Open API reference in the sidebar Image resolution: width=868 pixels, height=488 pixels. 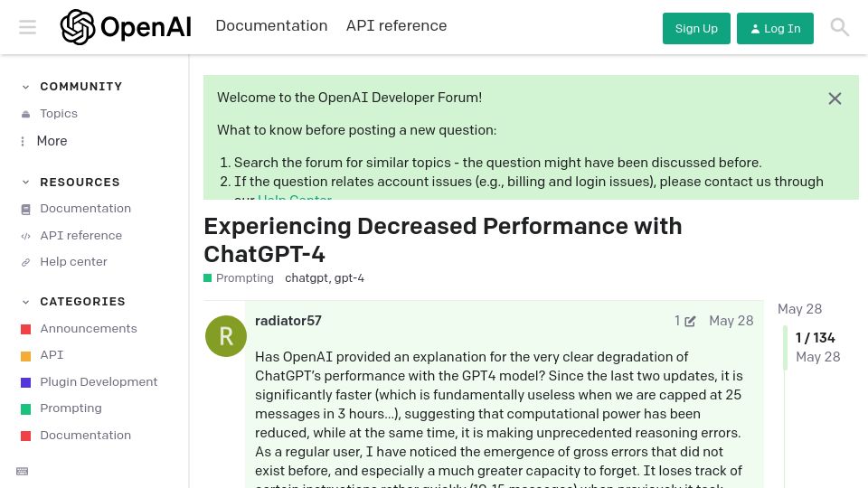[80, 236]
